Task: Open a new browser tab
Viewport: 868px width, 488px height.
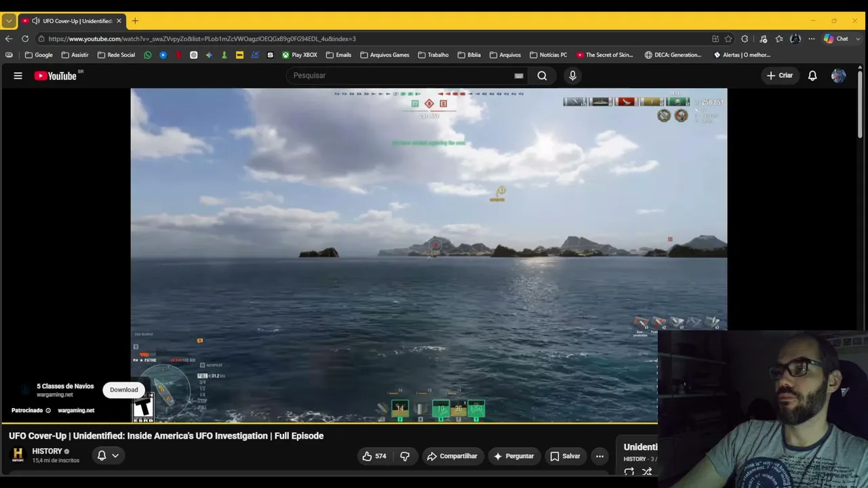Action: point(135,21)
